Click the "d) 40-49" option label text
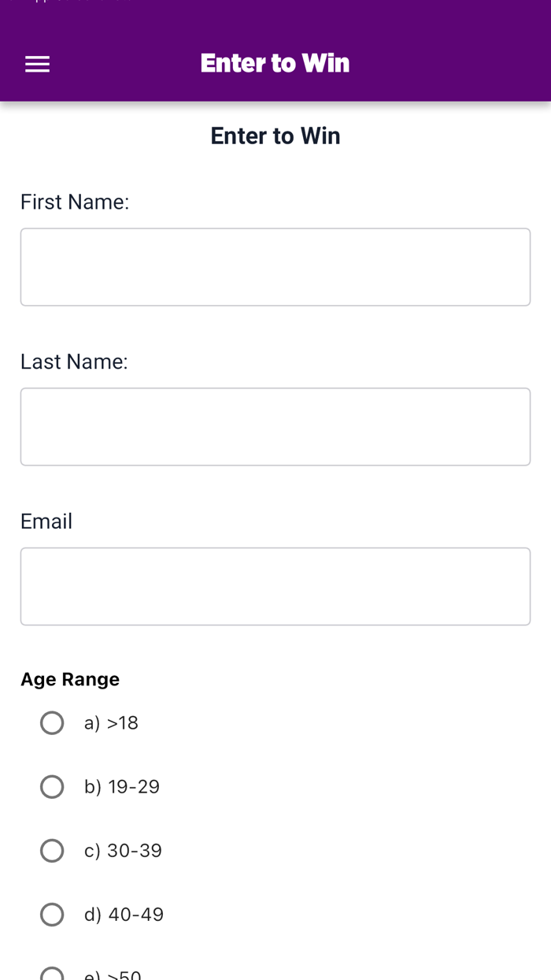 124,915
